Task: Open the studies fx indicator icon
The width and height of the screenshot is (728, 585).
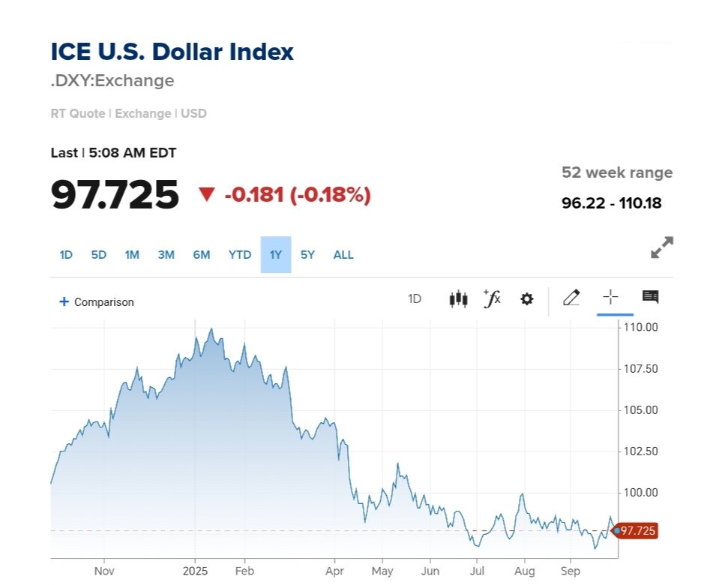Action: (492, 299)
